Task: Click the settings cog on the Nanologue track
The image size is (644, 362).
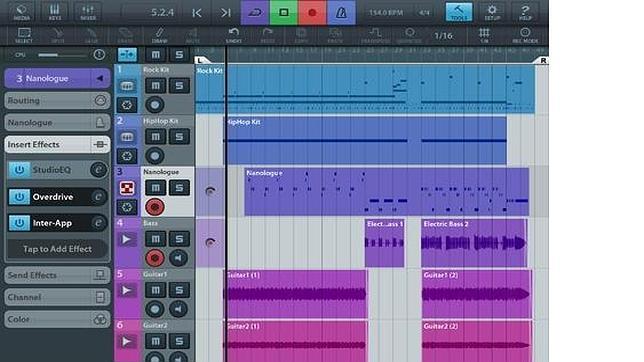Action: pos(127,207)
